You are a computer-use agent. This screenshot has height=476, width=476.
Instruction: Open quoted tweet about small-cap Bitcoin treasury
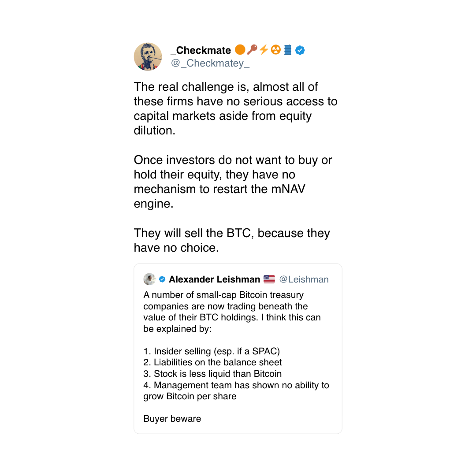[238, 349]
